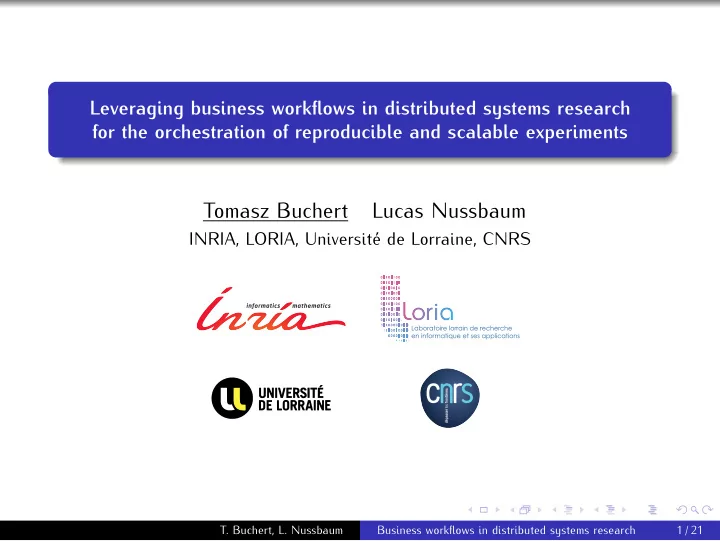This screenshot has width=720, height=541.
Task: Go to previous frame using frame arrow
Action: tap(512, 510)
